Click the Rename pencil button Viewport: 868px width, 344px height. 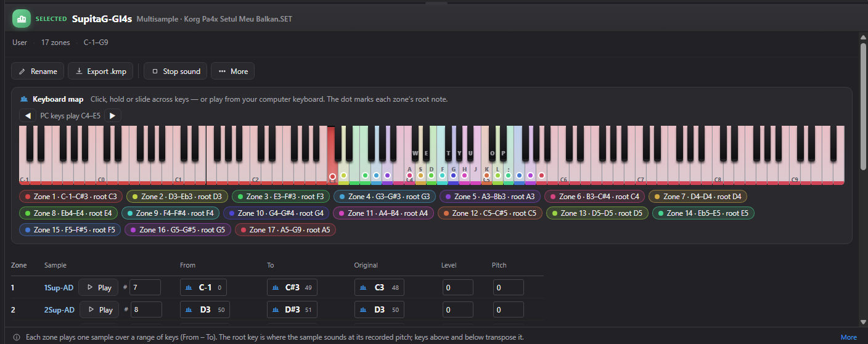(38, 71)
